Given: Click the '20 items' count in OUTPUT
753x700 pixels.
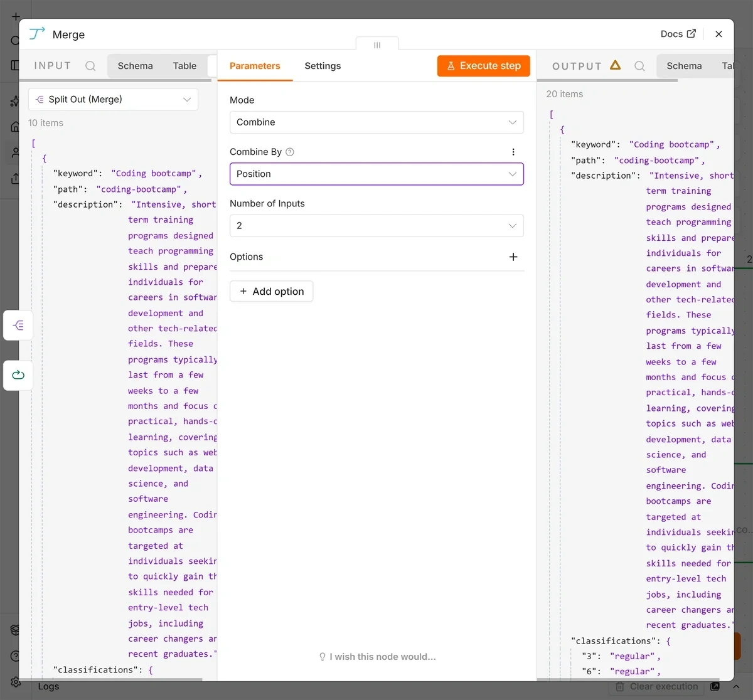Looking at the screenshot, I should [x=565, y=94].
